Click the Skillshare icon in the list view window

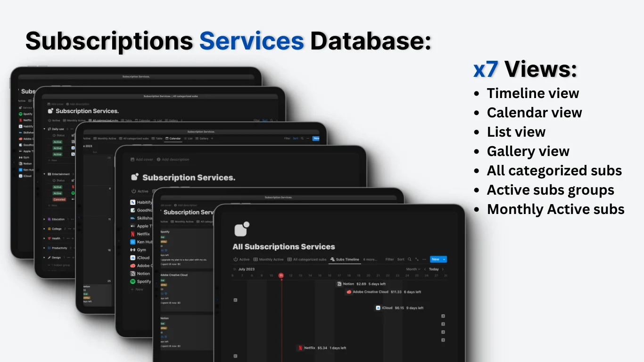(x=133, y=218)
